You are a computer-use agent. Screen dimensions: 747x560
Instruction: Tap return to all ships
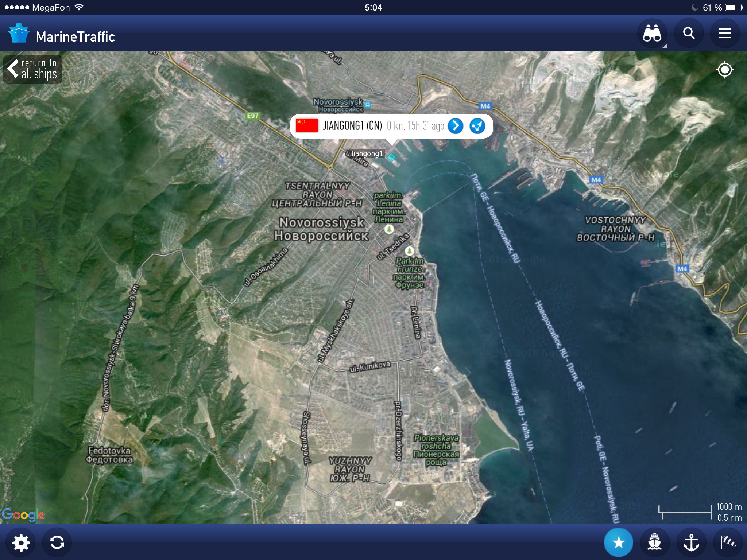[x=33, y=69]
